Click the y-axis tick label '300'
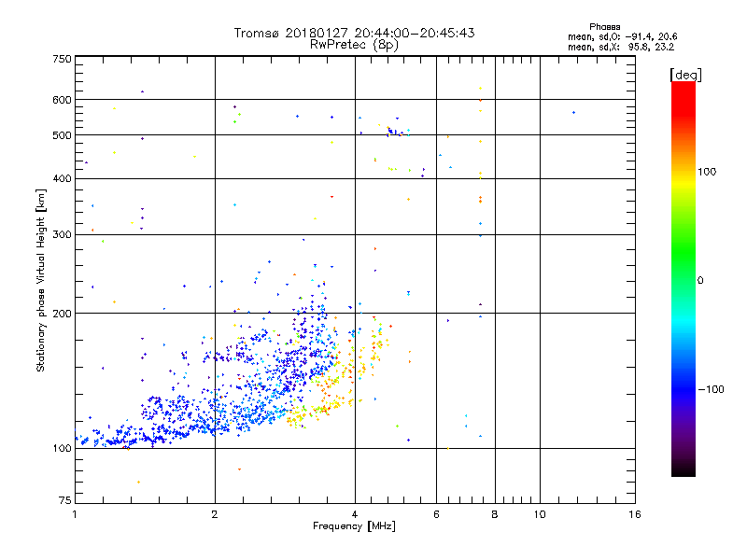The width and height of the screenshot is (747, 560). [63, 235]
